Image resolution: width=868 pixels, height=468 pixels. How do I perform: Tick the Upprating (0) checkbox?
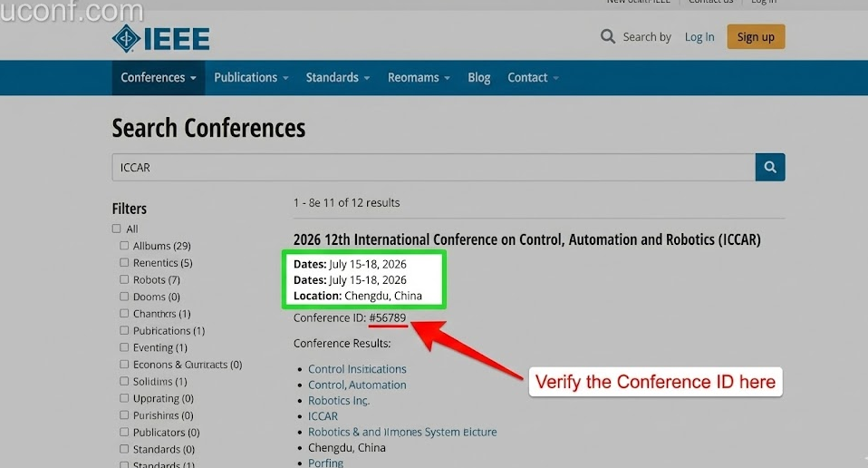pos(124,397)
